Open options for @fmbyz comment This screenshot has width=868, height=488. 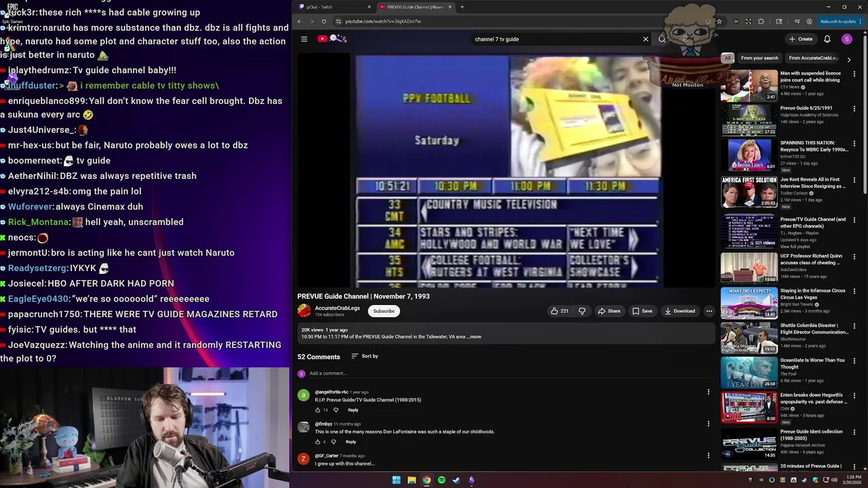pyautogui.click(x=709, y=424)
